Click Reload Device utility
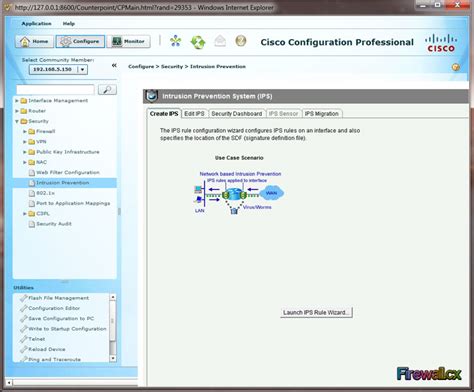Image resolution: width=474 pixels, height=392 pixels. click(47, 349)
